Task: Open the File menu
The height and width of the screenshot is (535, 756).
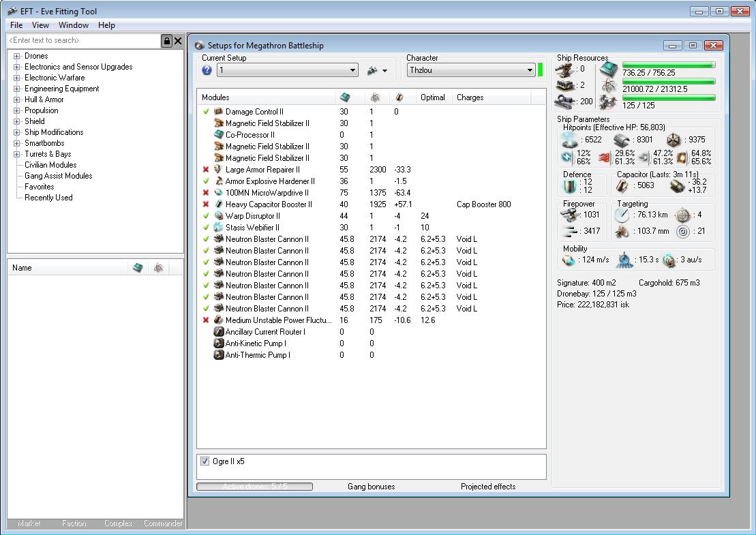Action: [x=16, y=25]
